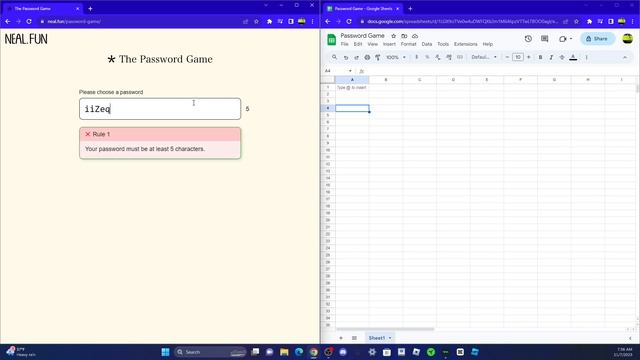Open the Edit menu in Sheets
This screenshot has width=640, height=360.
(x=358, y=44)
